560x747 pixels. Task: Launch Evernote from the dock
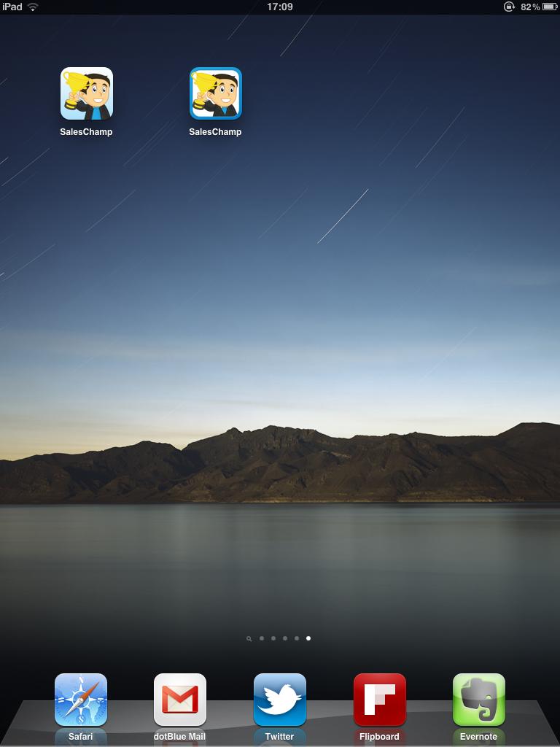478,700
